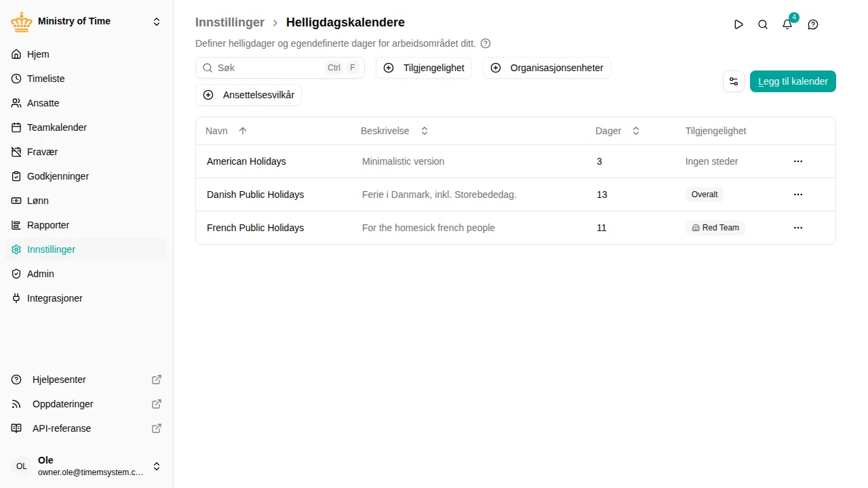Click the Red Team availability badge
868x488 pixels.
(x=715, y=228)
